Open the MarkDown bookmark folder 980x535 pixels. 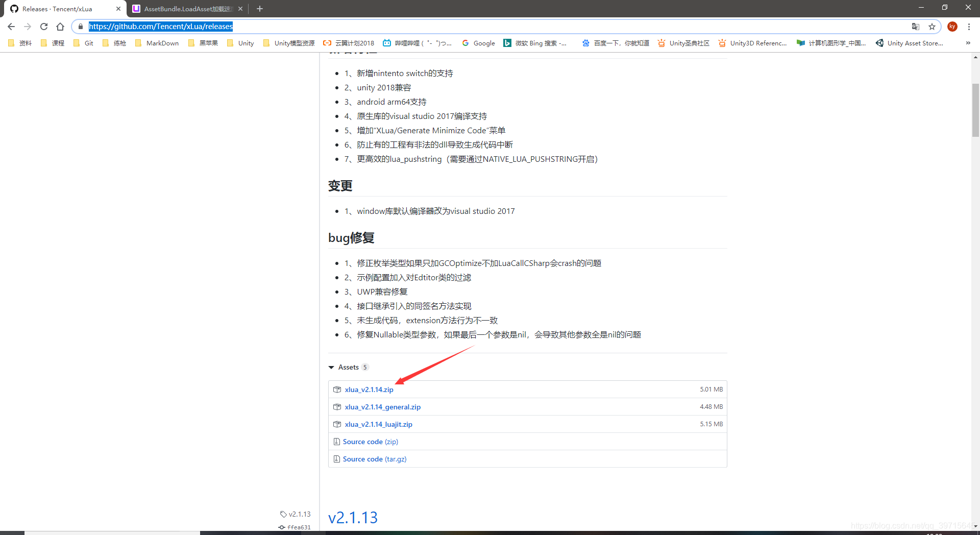(x=157, y=43)
